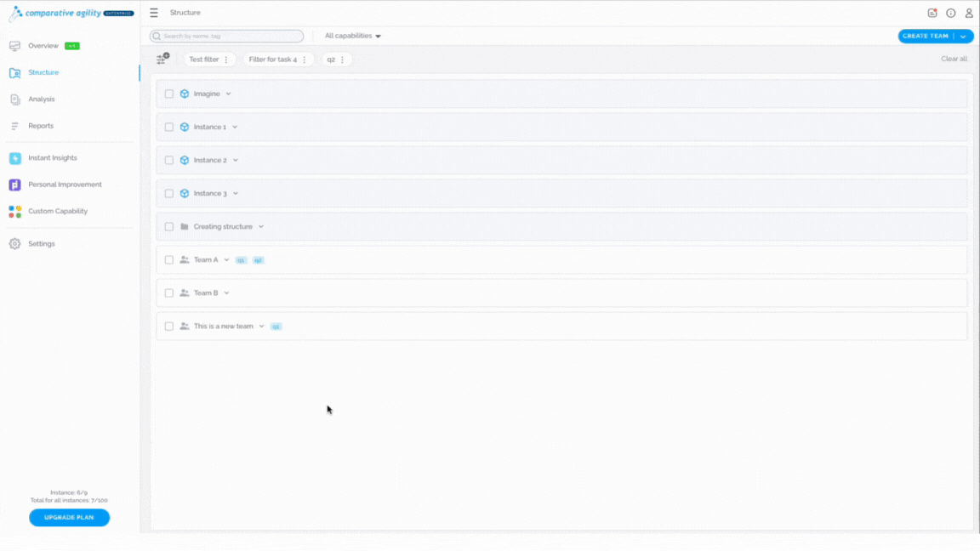
Task: Expand the Instance 1 row chevron
Action: pos(235,127)
